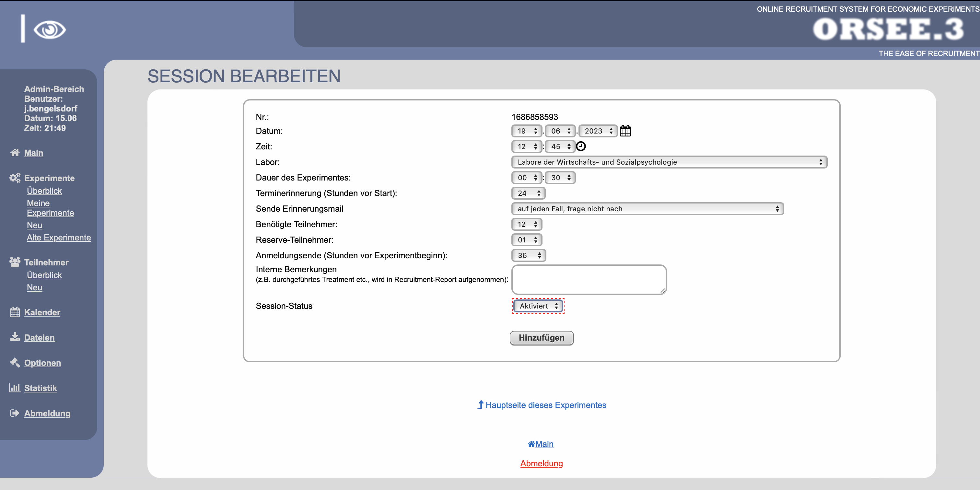The width and height of the screenshot is (980, 490).
Task: Open the Benötigte Teilnehmer number dropdown
Action: [x=527, y=225]
